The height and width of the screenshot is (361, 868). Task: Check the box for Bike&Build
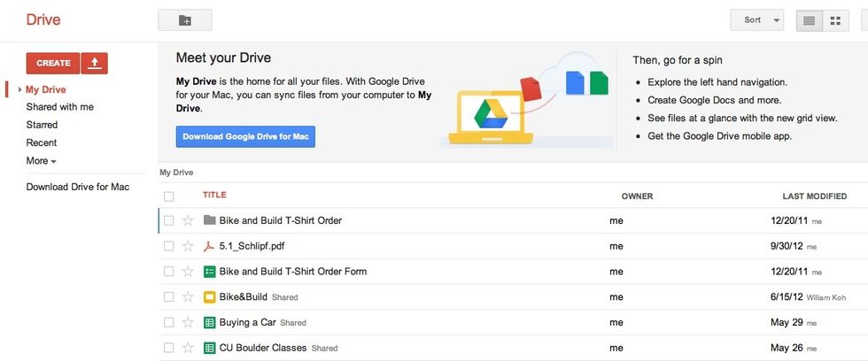tap(168, 297)
